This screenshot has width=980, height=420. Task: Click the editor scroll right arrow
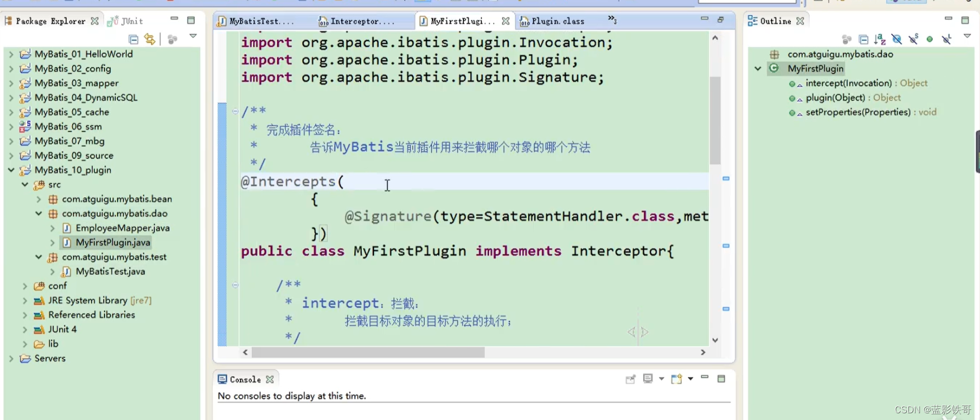click(x=703, y=352)
